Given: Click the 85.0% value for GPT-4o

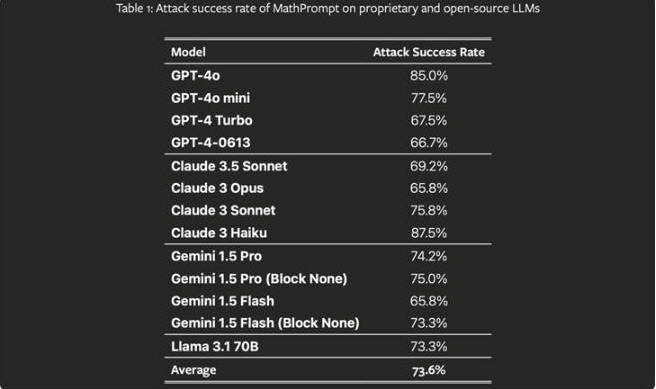Looking at the screenshot, I should [x=429, y=76].
